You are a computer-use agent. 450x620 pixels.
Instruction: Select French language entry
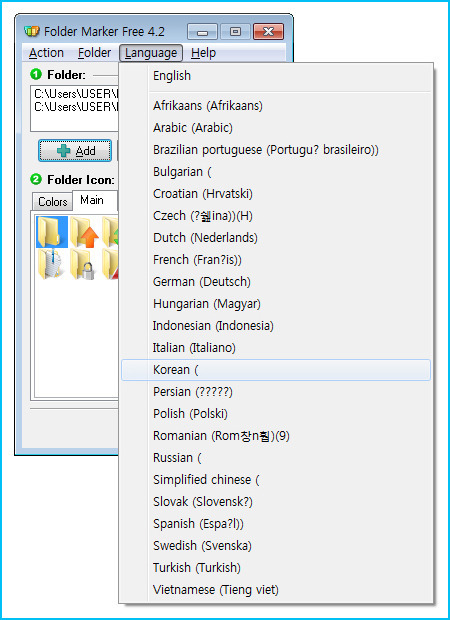[276, 260]
